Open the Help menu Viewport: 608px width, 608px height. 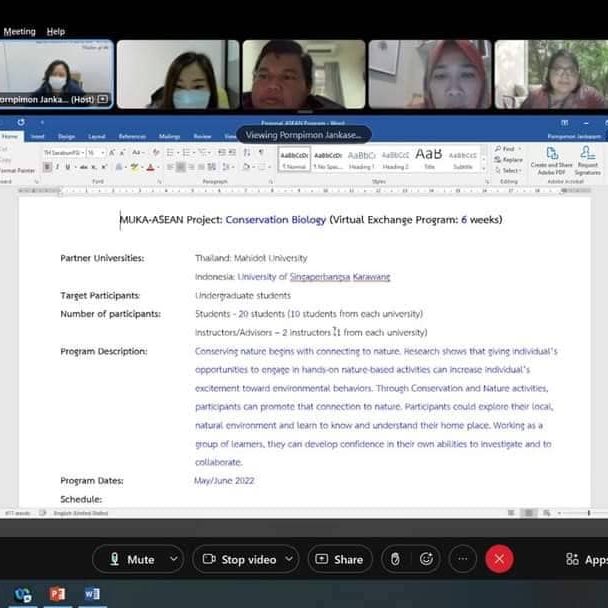(x=56, y=32)
